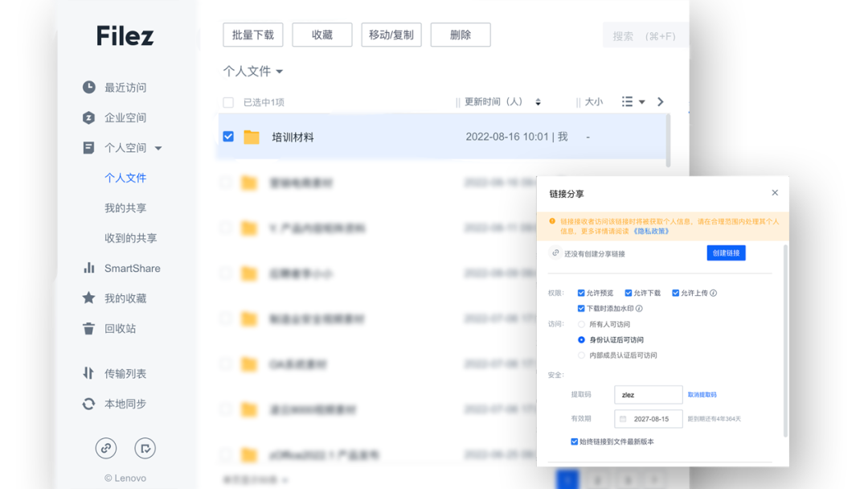Click the info icon beside 下载时添加水印
Screen dimensions: 868x489
640,309
